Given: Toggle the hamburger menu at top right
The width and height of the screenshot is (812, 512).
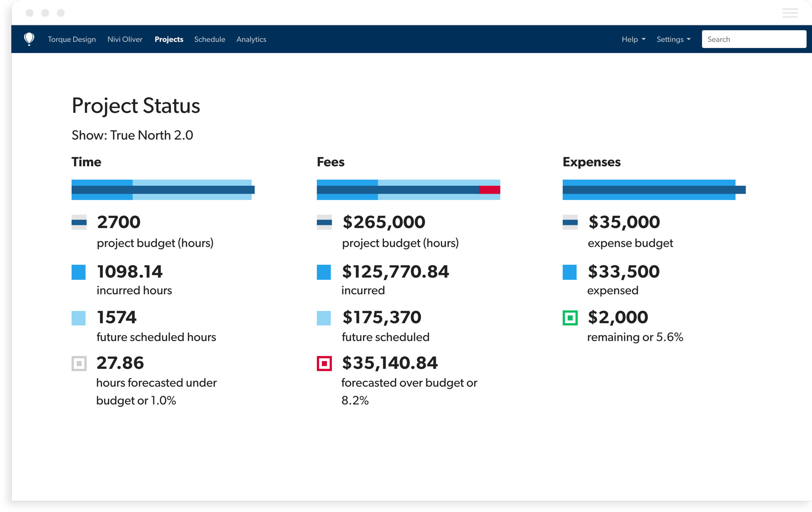Looking at the screenshot, I should click(x=789, y=13).
